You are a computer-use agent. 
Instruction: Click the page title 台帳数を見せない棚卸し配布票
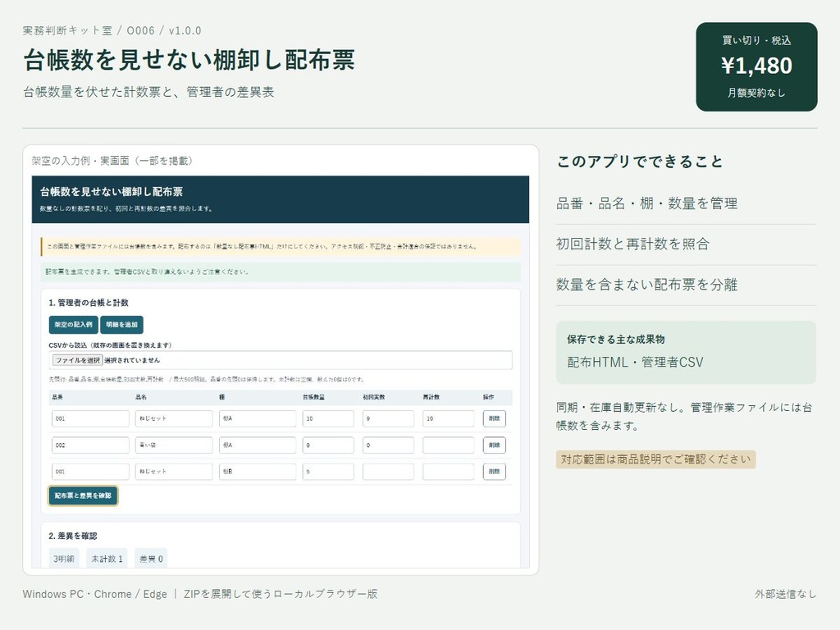click(189, 60)
